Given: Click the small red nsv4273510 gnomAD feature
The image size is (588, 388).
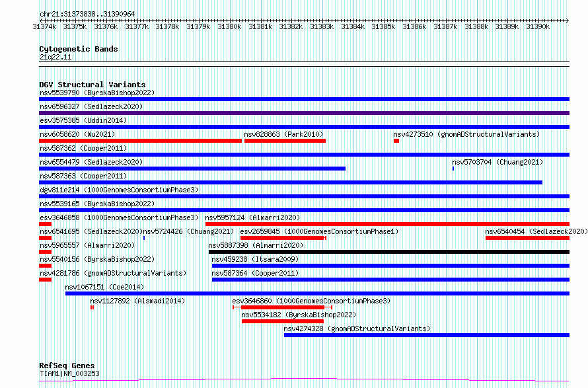Looking at the screenshot, I should (x=396, y=141).
